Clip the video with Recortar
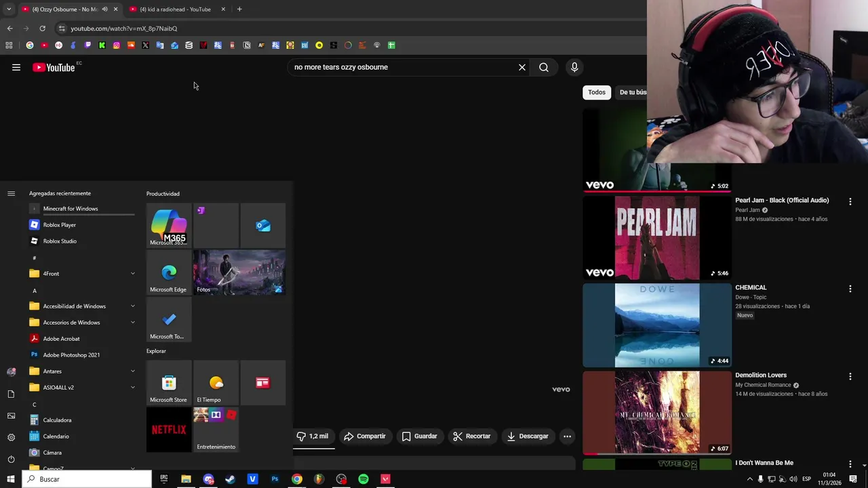The height and width of the screenshot is (488, 868). tap(471, 436)
